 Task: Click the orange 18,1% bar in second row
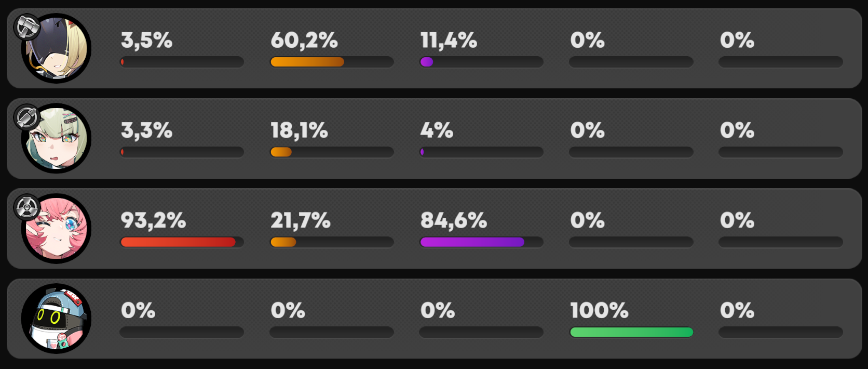coord(332,152)
